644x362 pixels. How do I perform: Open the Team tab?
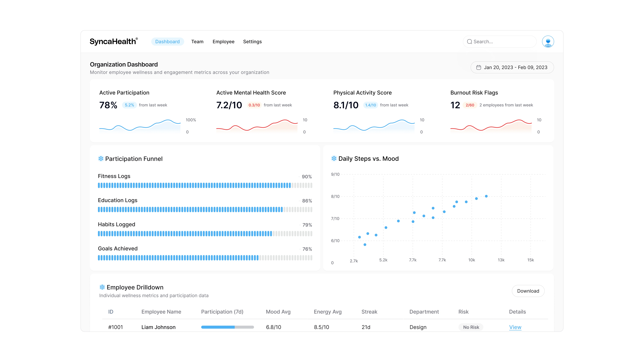click(x=197, y=42)
